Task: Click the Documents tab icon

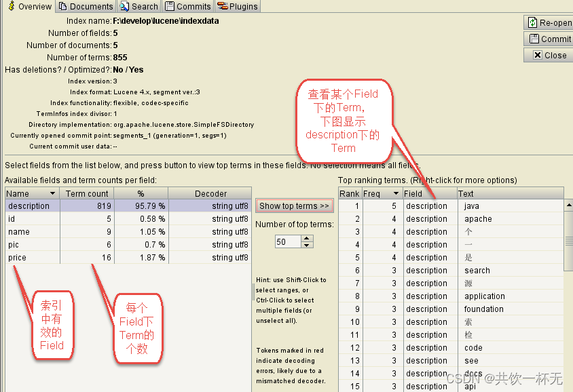Action: [63, 6]
